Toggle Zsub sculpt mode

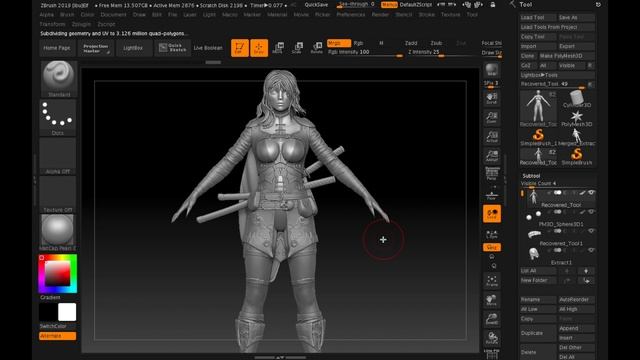coord(436,43)
